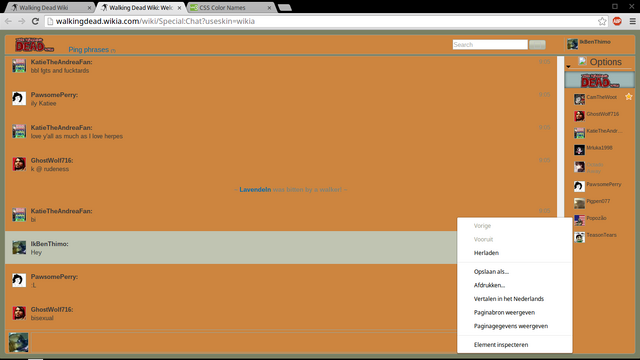Click the Search input field
640x360 pixels.
tap(490, 44)
